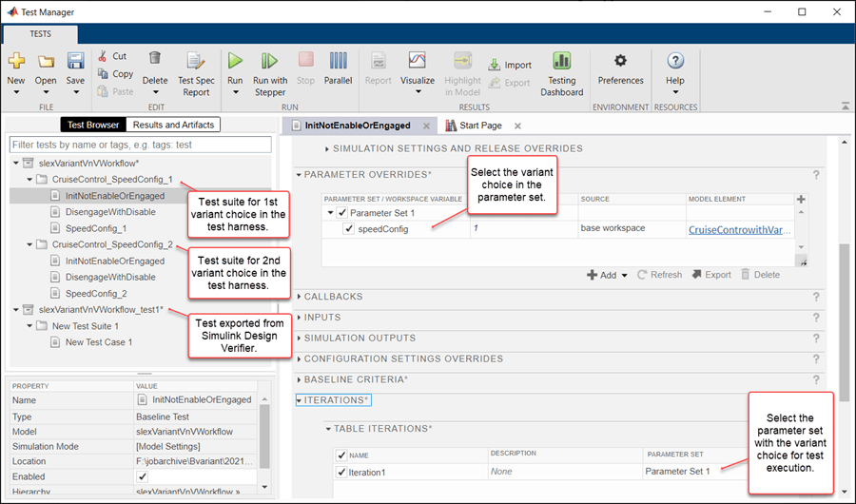This screenshot has width=856, height=504.
Task: Enable Parallel execution
Action: coord(338,68)
